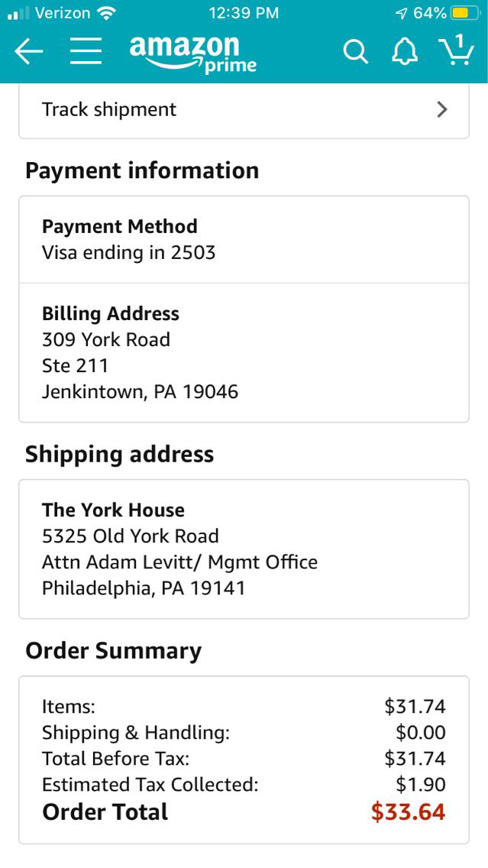The width and height of the screenshot is (488, 868).
Task: Tap the location services arrow icon
Action: pos(401,13)
